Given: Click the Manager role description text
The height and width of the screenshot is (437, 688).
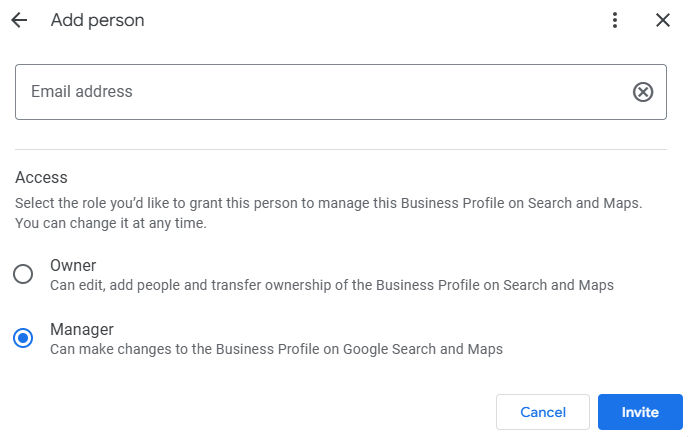Looking at the screenshot, I should click(276, 350).
